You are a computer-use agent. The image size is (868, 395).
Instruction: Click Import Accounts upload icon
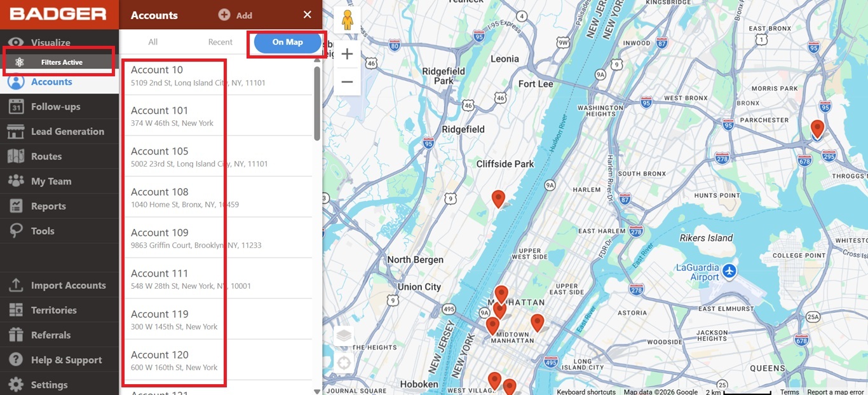[16, 285]
